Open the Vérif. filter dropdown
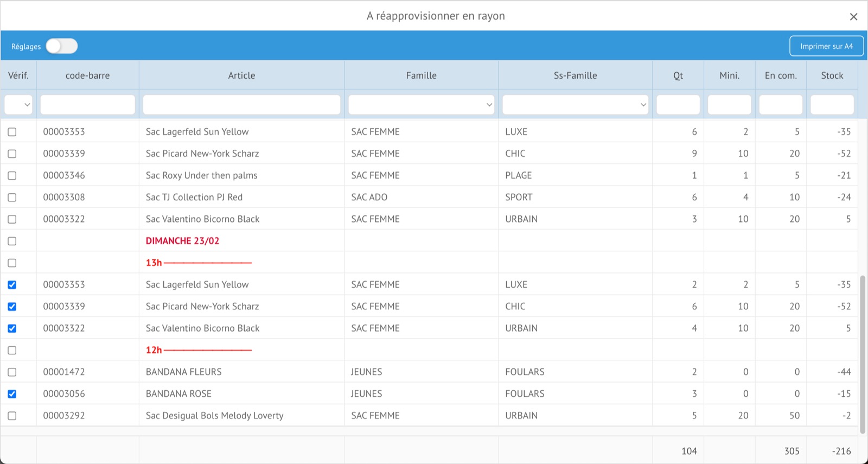Viewport: 868px width, 464px height. 18,105
